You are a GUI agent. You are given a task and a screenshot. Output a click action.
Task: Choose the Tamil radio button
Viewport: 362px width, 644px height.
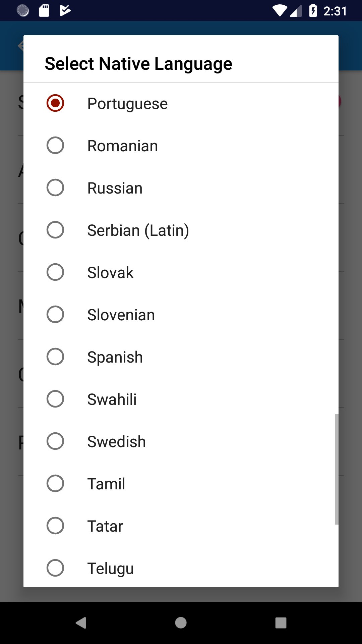[55, 483]
